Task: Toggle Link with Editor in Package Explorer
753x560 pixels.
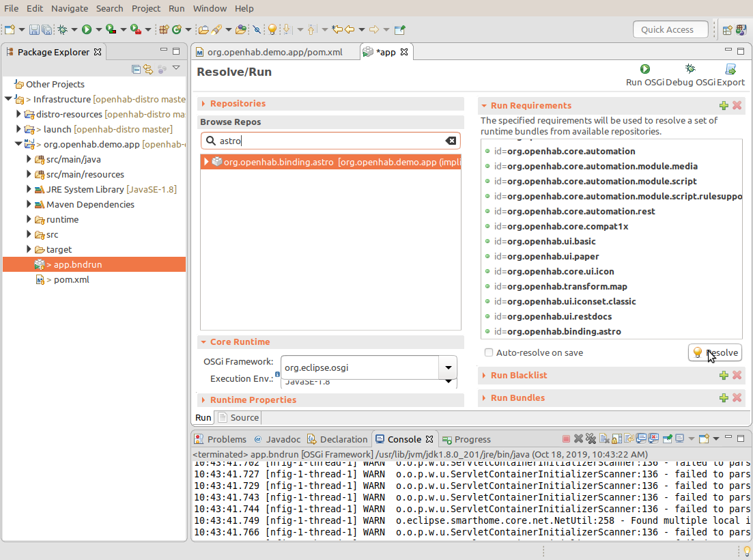Action: (148, 69)
